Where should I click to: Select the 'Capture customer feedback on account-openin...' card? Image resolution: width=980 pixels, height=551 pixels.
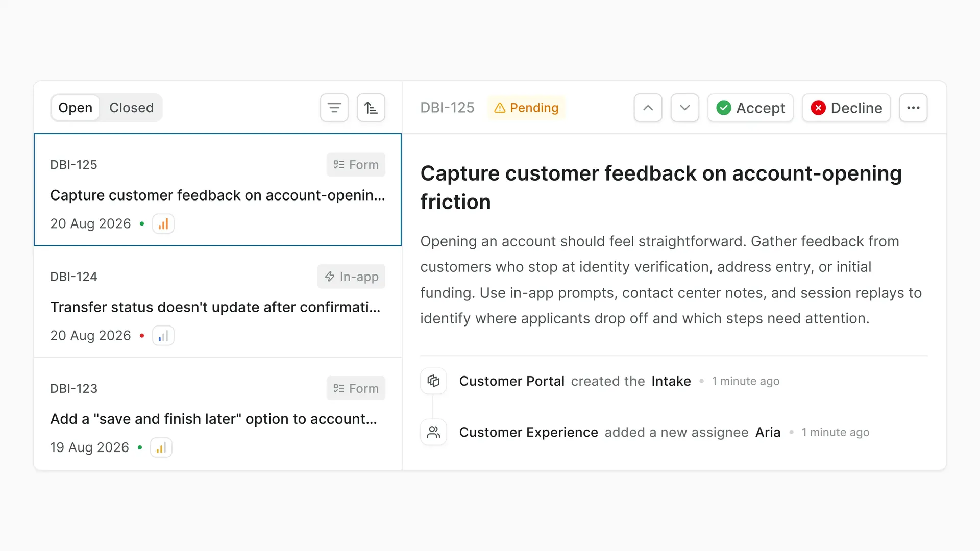[217, 190]
